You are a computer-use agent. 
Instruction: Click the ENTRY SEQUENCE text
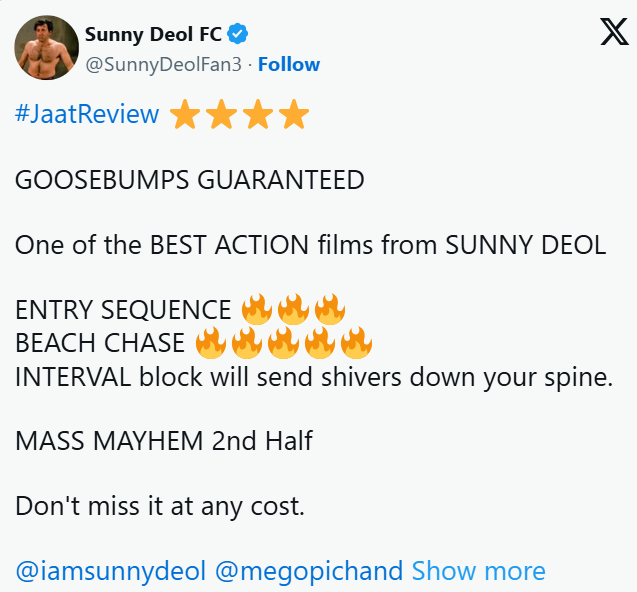pos(123,310)
